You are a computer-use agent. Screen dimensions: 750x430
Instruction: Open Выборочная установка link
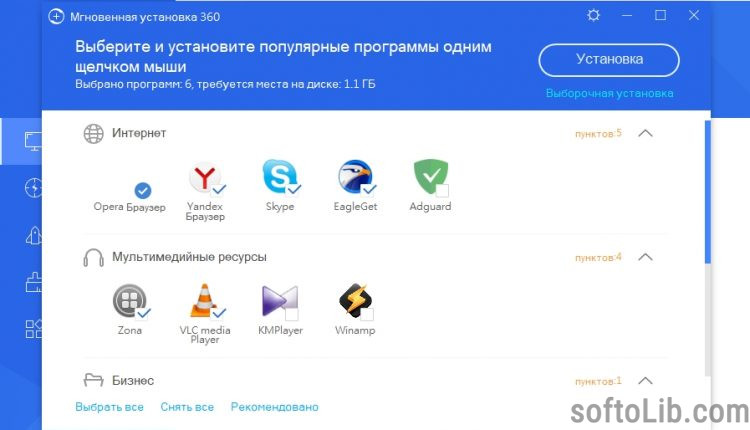click(x=609, y=93)
